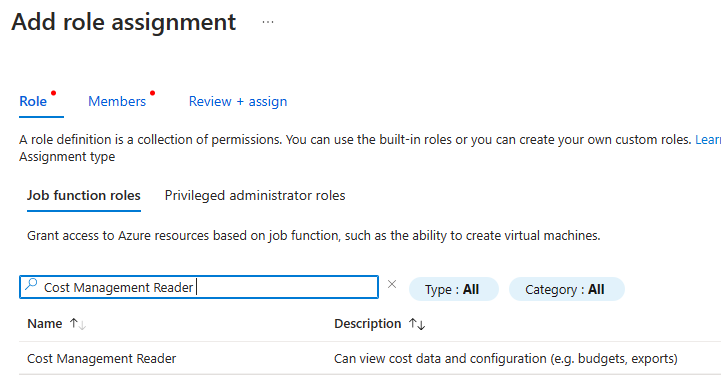721x385 pixels.
Task: Open the Type : All filter dropdown
Action: pos(453,289)
